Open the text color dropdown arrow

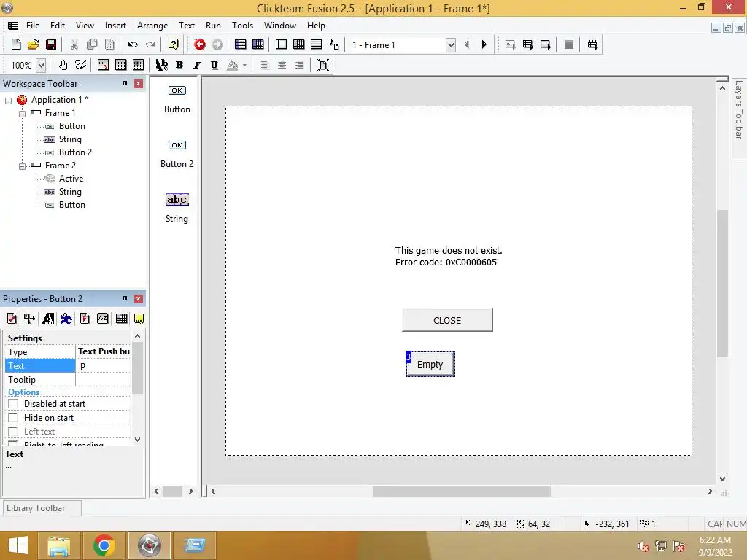245,65
